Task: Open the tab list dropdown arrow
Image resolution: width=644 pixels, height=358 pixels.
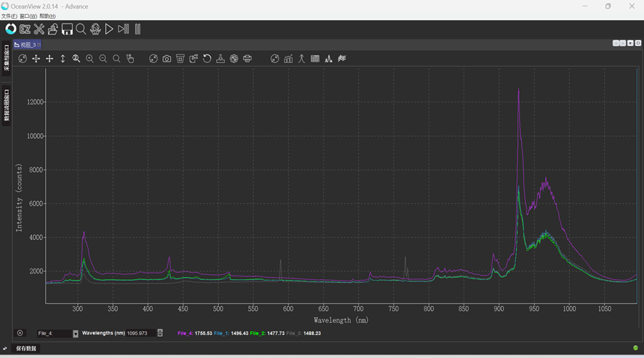Action: (630, 44)
